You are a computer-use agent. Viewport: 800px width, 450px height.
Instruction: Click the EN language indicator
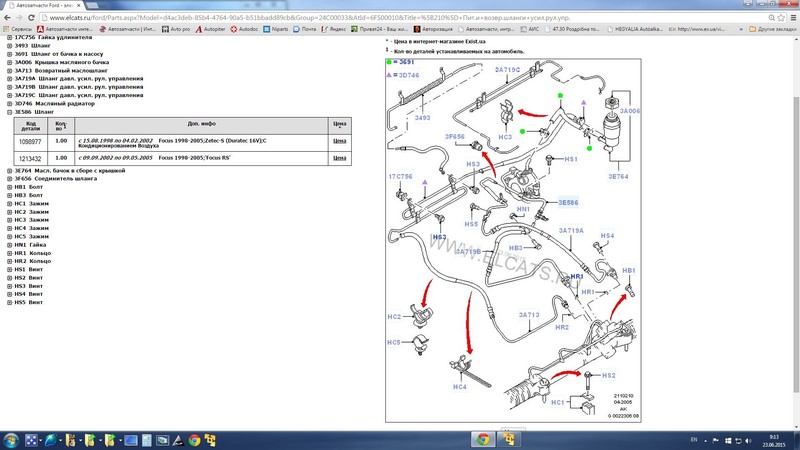694,440
